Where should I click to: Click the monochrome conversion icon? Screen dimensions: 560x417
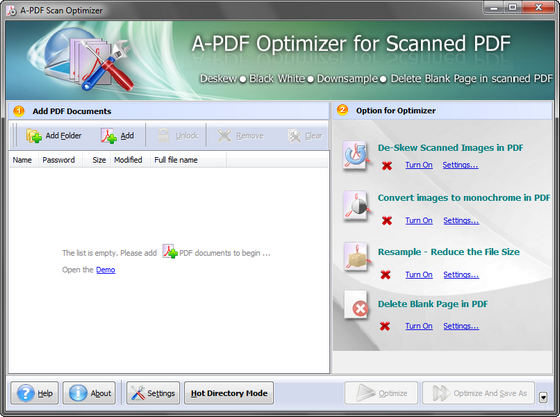[x=356, y=206]
